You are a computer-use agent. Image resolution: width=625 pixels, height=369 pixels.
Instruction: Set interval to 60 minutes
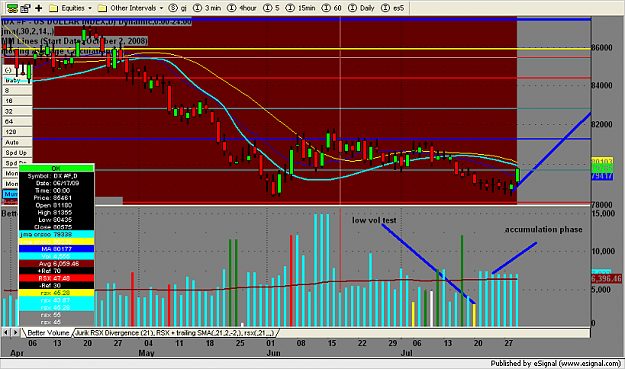[x=331, y=8]
